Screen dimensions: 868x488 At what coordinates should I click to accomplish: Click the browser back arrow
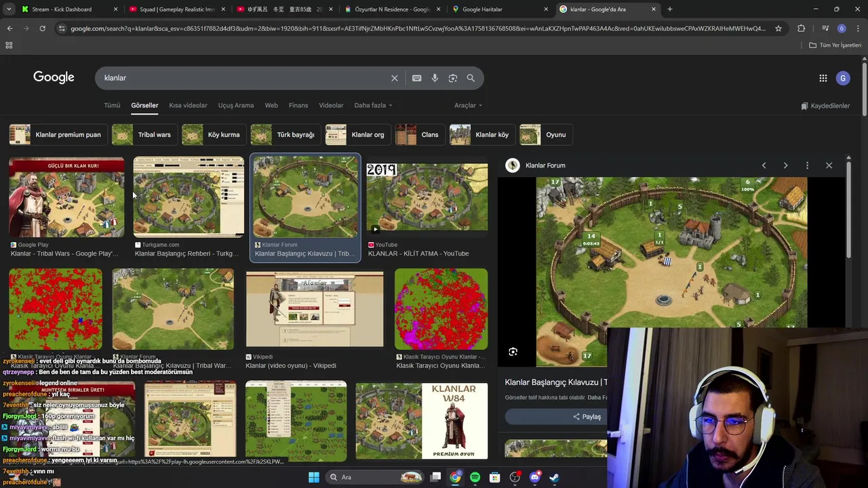pyautogui.click(x=9, y=28)
